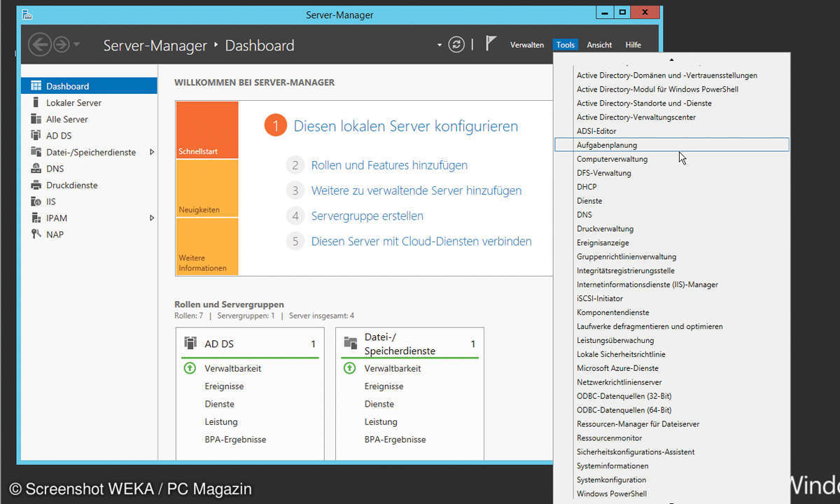840x504 pixels.
Task: Open Leistung in AD DS tile
Action: pos(221,422)
